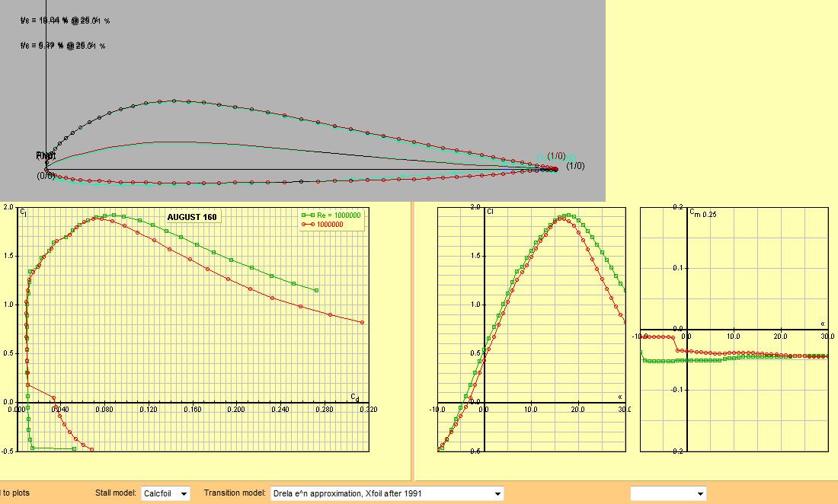Click the black (1/0) trailing edge label
838x504 pixels.
(575, 166)
